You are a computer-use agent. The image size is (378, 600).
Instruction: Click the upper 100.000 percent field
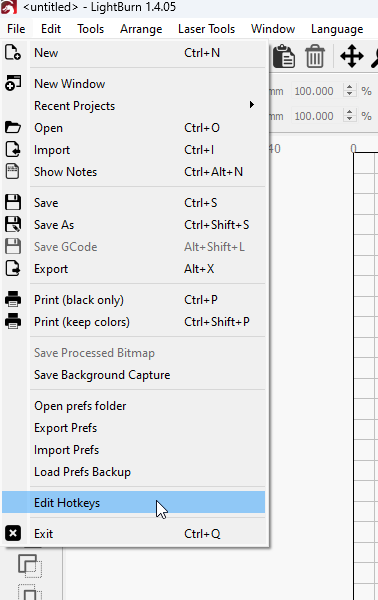[x=318, y=91]
